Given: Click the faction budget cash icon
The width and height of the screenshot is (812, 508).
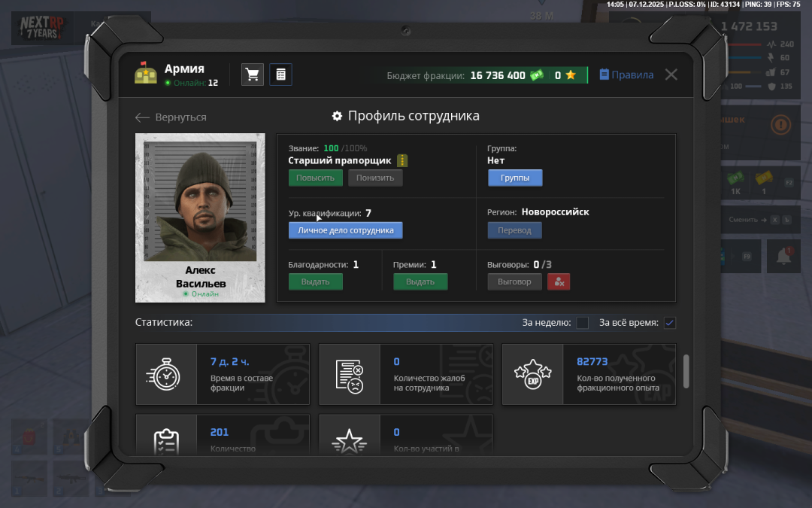Looking at the screenshot, I should click(536, 75).
